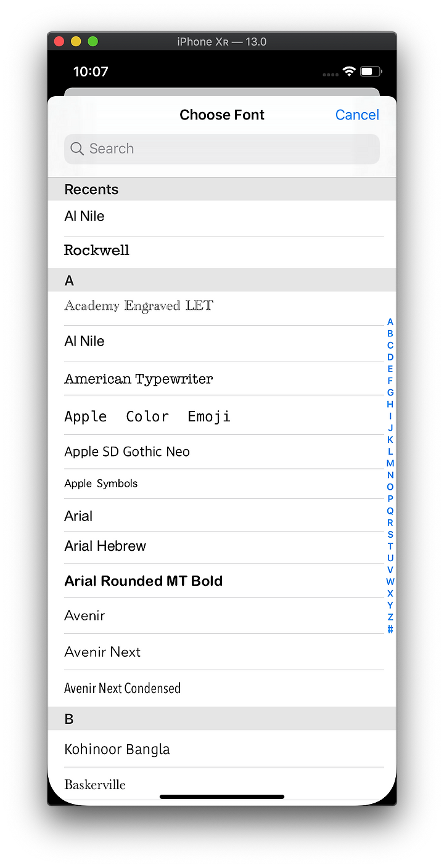Click the battery status icon
The height and width of the screenshot is (868, 444).
click(x=371, y=71)
